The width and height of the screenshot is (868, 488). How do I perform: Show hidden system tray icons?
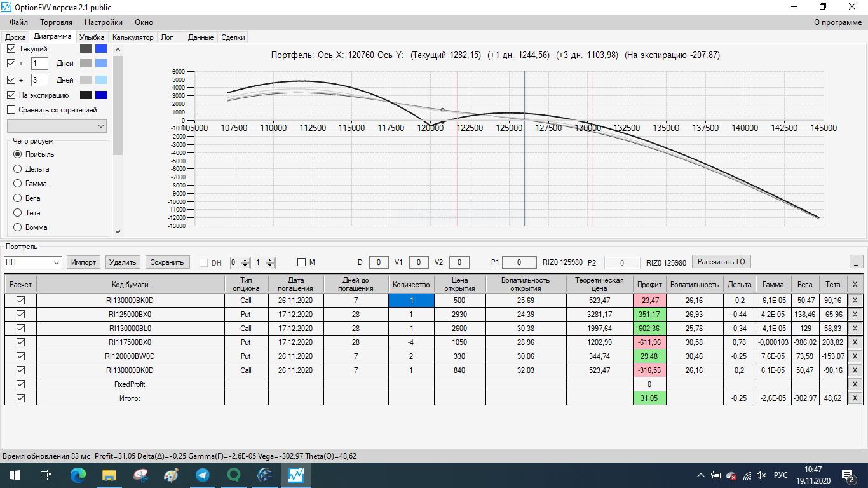[701, 475]
